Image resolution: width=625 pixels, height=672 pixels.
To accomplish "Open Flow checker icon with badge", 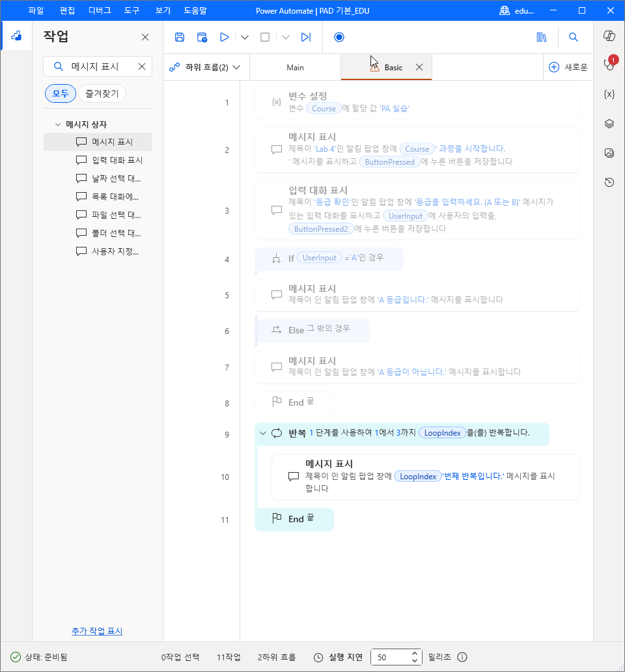I will [609, 64].
